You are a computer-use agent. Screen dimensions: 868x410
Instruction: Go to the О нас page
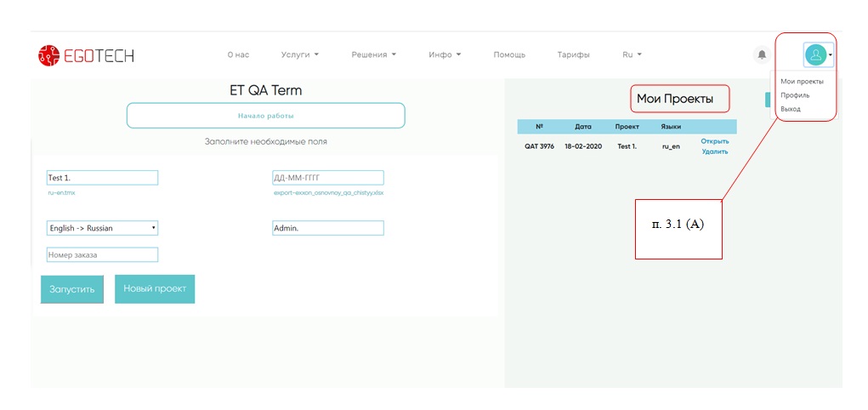(x=238, y=54)
